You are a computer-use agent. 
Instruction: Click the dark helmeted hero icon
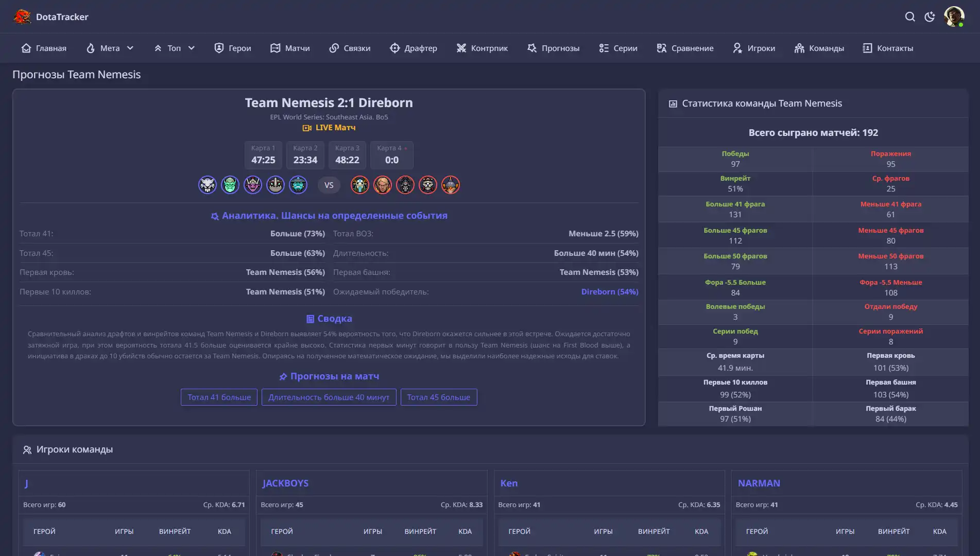pyautogui.click(x=405, y=185)
